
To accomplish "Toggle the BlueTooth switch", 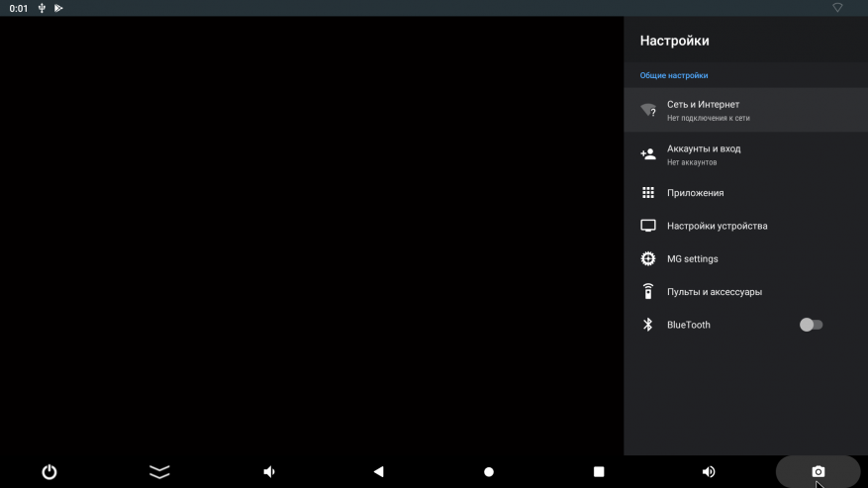I will pos(811,325).
